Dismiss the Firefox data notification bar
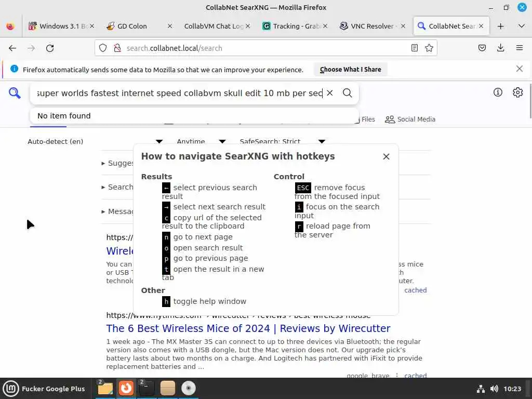Image resolution: width=532 pixels, height=399 pixels. point(519,69)
